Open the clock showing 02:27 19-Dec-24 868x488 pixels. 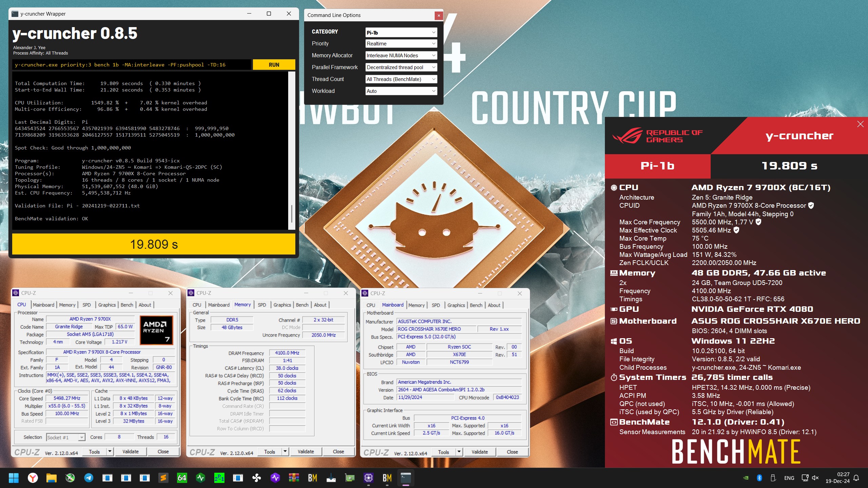click(x=837, y=478)
